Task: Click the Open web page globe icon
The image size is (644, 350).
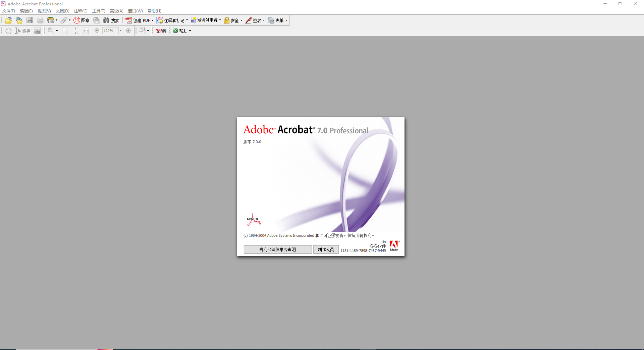Action: tap(19, 20)
